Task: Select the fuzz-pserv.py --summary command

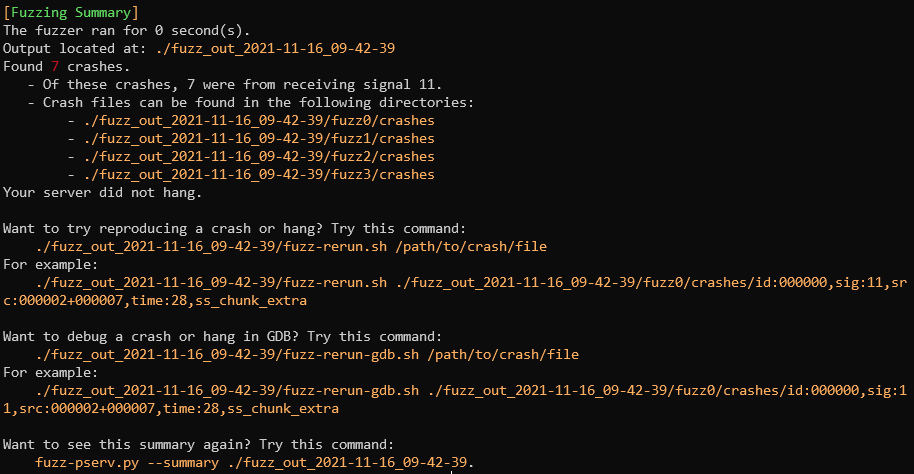Action: [255, 462]
